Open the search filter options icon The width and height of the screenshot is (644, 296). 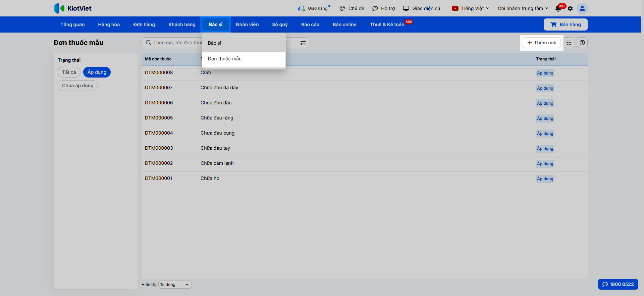click(x=303, y=43)
